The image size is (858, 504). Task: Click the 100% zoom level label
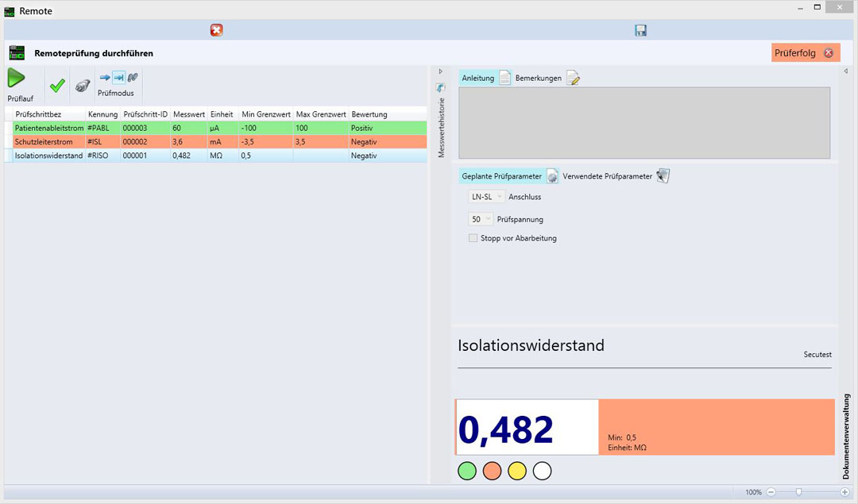[x=753, y=492]
